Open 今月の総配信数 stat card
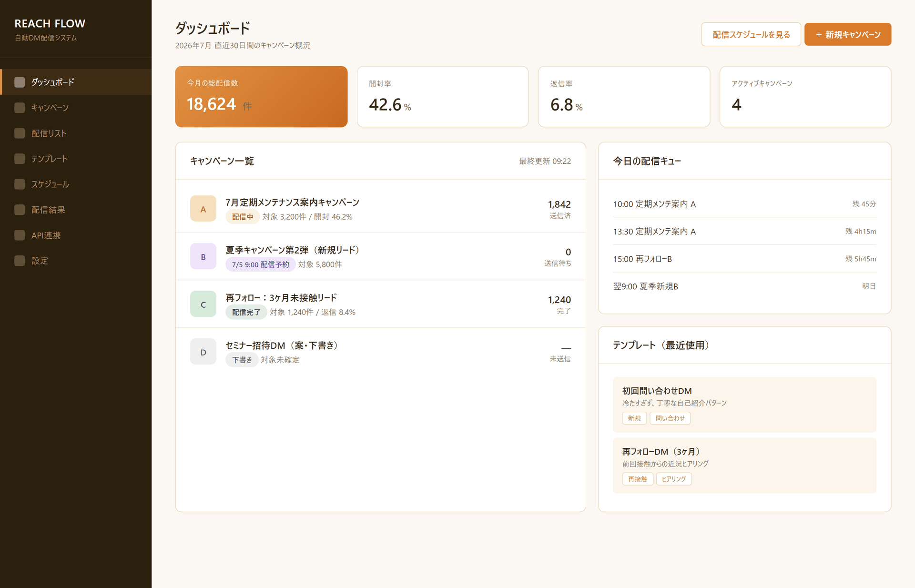The height and width of the screenshot is (588, 915). (x=261, y=96)
